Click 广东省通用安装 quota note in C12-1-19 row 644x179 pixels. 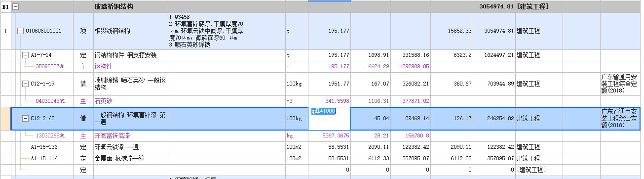(x=620, y=84)
